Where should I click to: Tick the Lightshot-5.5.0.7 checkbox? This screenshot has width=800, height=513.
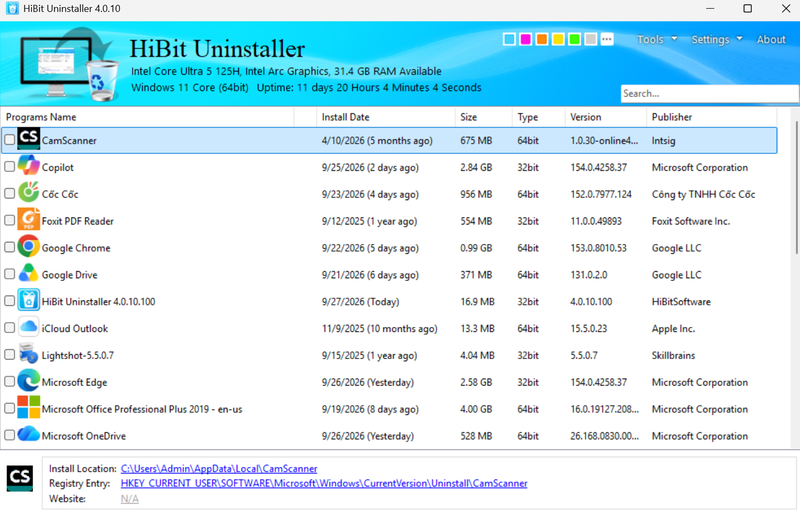(x=9, y=354)
